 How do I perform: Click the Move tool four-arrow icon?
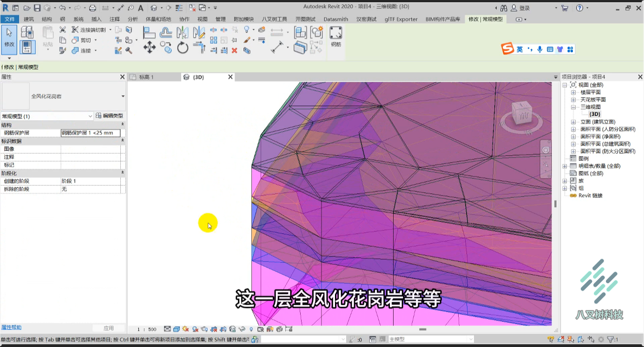click(149, 47)
